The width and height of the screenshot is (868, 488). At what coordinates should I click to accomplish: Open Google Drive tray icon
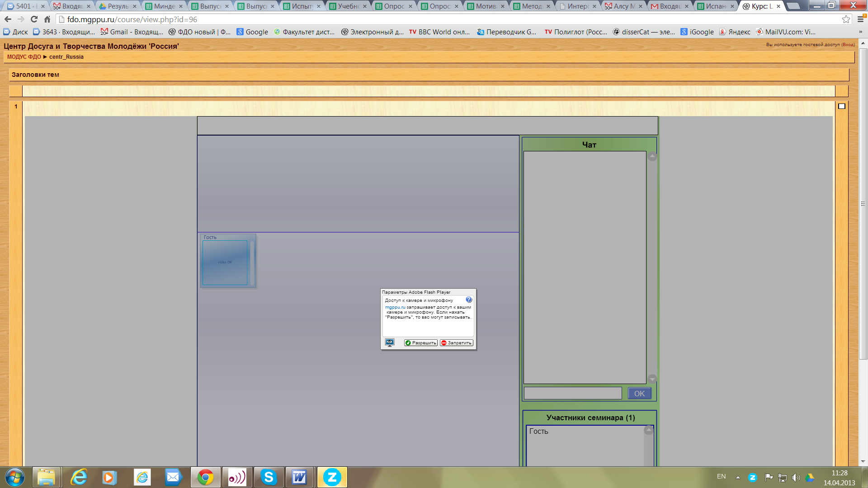(810, 477)
